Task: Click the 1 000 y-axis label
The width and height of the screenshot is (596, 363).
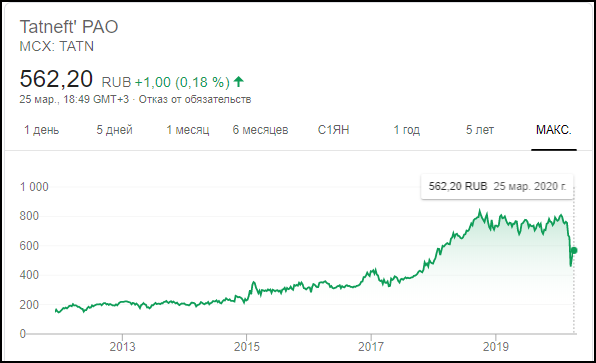Action: tap(34, 187)
